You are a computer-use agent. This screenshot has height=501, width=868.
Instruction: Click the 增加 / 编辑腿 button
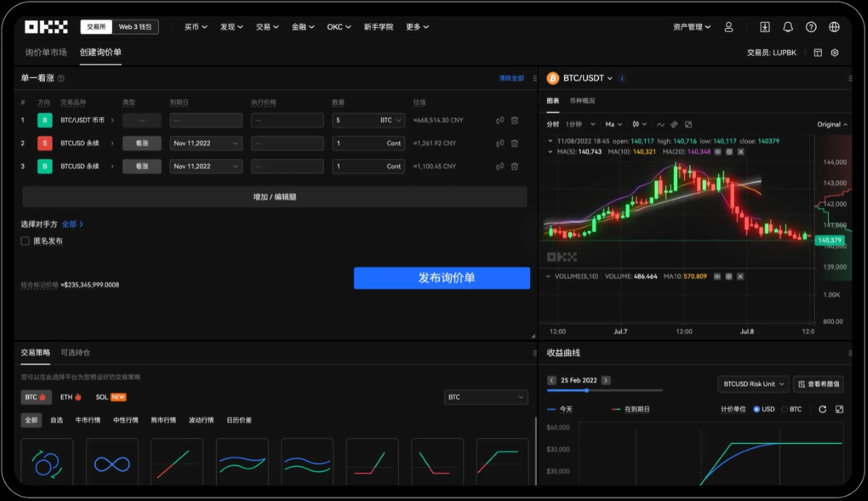pos(274,197)
